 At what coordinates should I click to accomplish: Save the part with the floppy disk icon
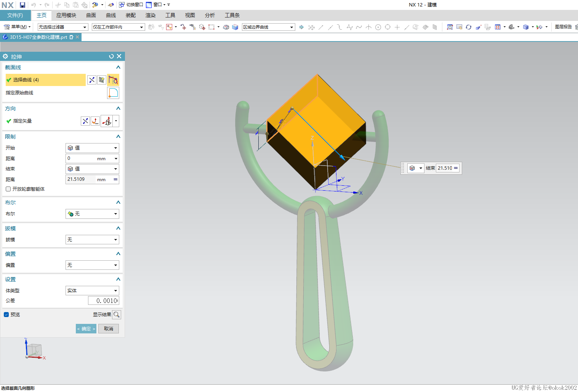tap(22, 5)
